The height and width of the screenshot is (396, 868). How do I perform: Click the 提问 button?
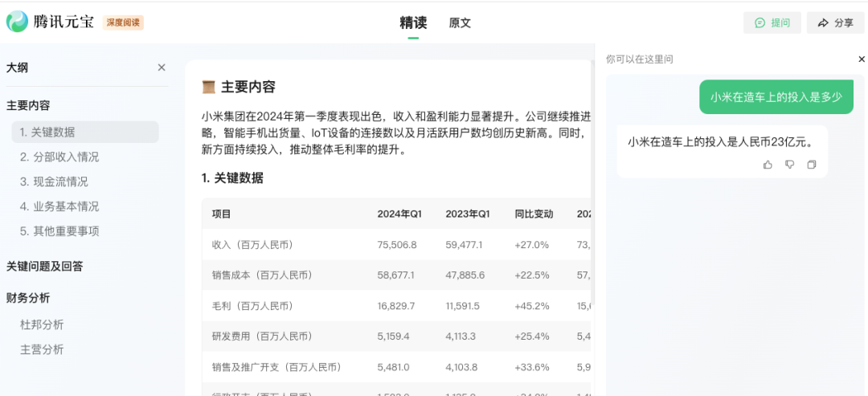point(772,22)
